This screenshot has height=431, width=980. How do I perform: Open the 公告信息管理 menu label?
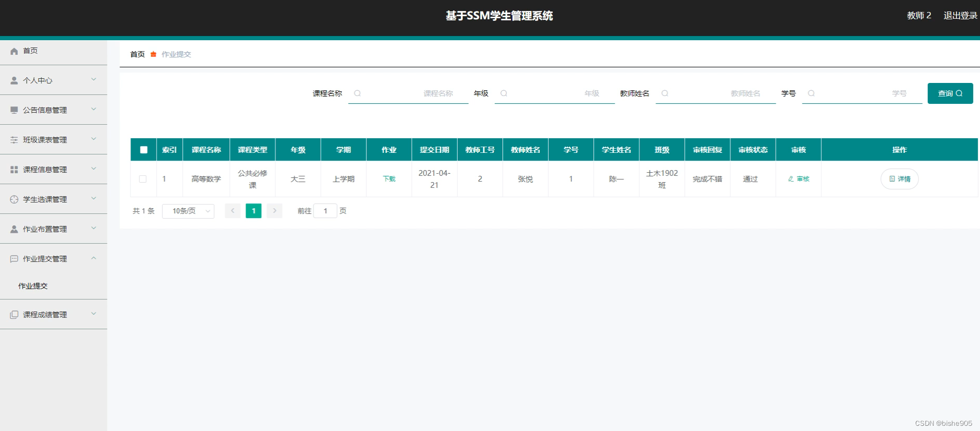pyautogui.click(x=45, y=110)
